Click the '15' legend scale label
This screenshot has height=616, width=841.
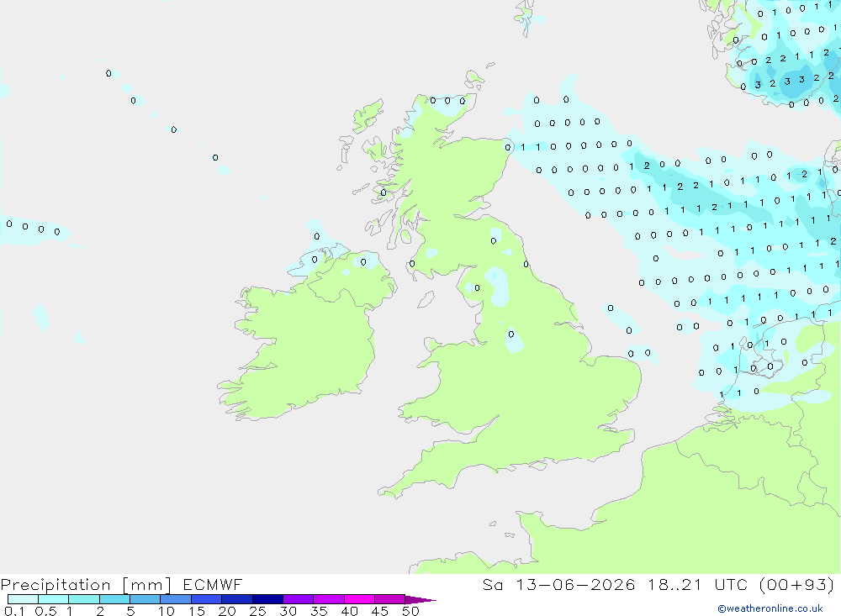click(196, 611)
